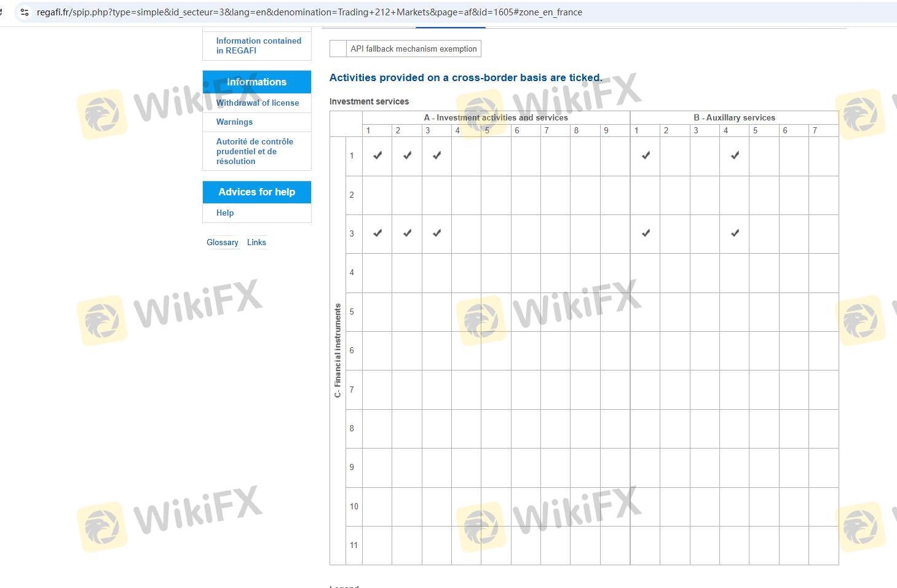This screenshot has width=897, height=588.
Task: Tick the API fallback mechanism exemption box
Action: (x=338, y=49)
